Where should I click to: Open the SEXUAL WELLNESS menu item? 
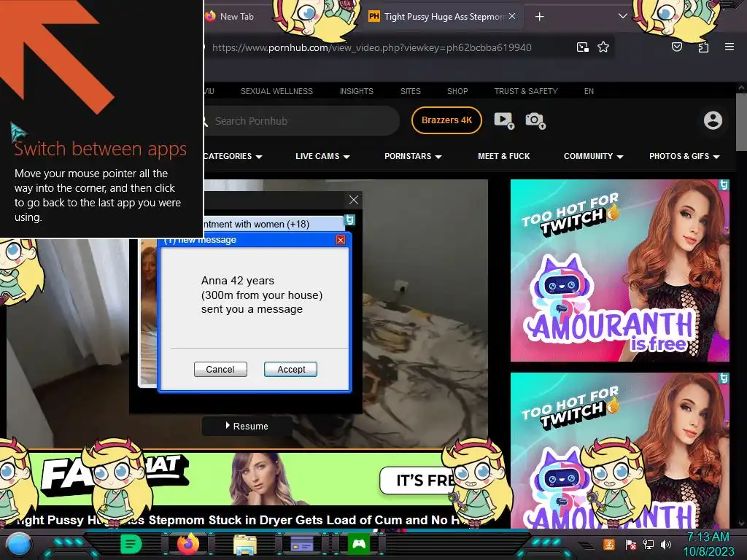point(276,91)
